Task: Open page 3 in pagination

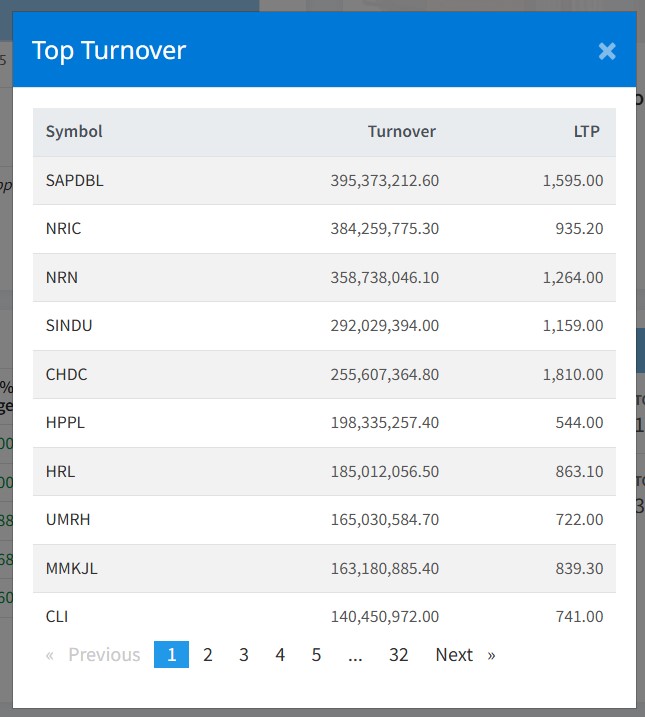Action: click(x=244, y=655)
